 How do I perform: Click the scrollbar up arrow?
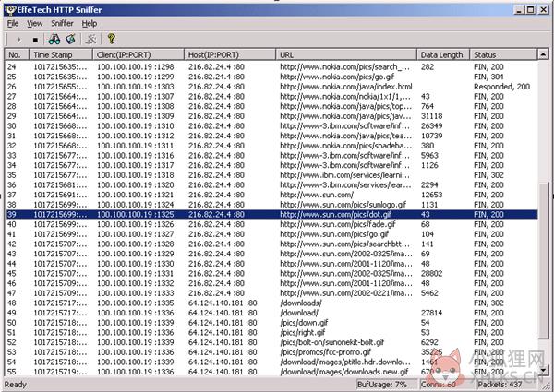(x=543, y=54)
